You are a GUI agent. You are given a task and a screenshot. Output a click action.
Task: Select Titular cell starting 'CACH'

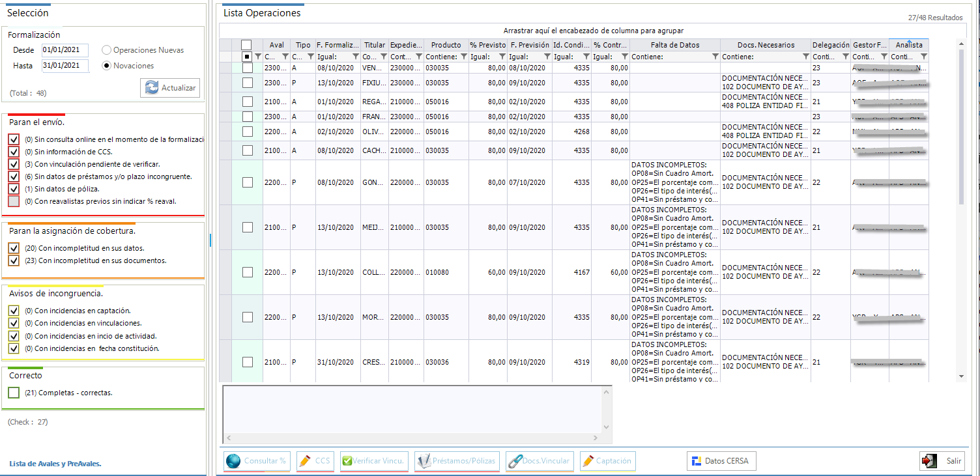[x=374, y=151]
